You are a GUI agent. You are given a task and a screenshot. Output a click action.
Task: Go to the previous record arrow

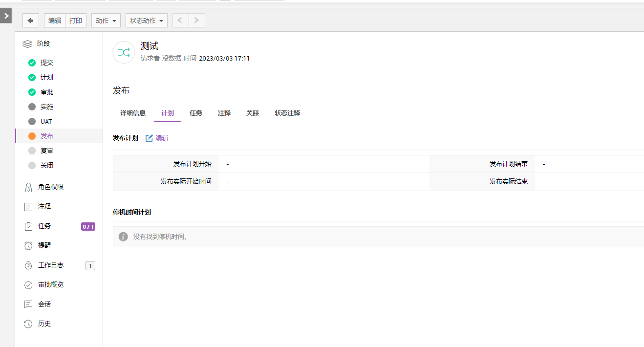point(180,21)
